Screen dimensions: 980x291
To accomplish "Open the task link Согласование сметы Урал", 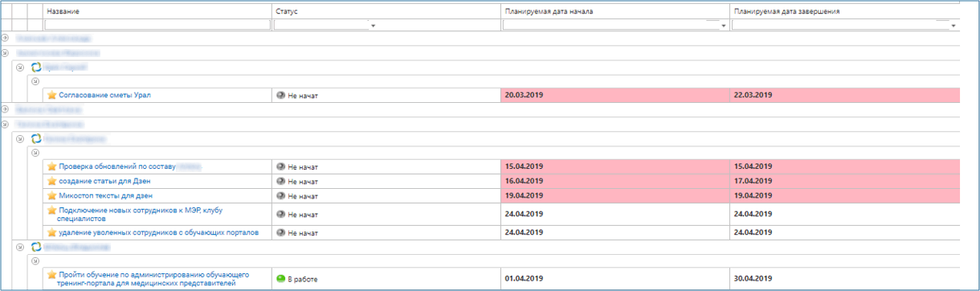I will tap(104, 95).
